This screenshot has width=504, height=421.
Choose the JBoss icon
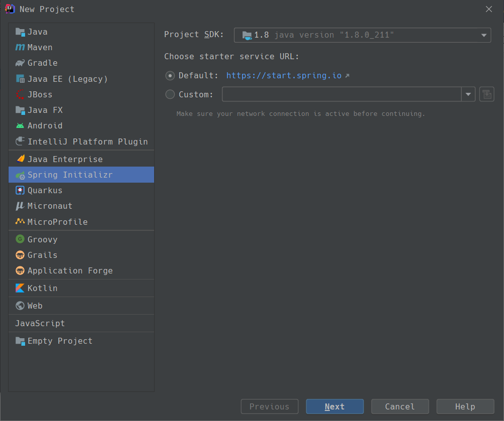[x=20, y=95]
